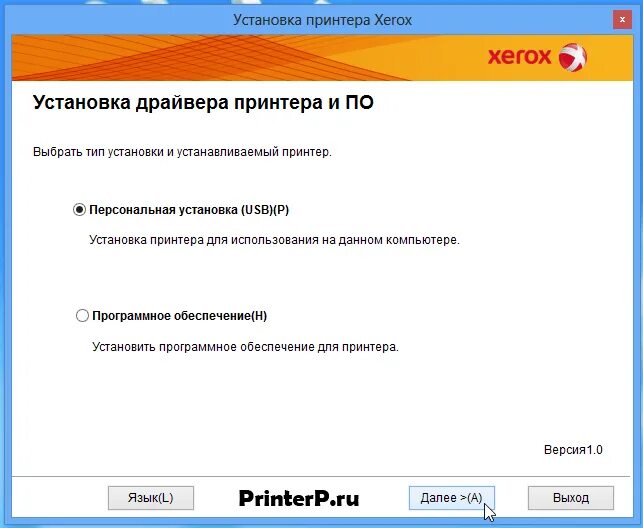Click the text Выбрать тип установки и устанавливаемый принтер

point(182,152)
